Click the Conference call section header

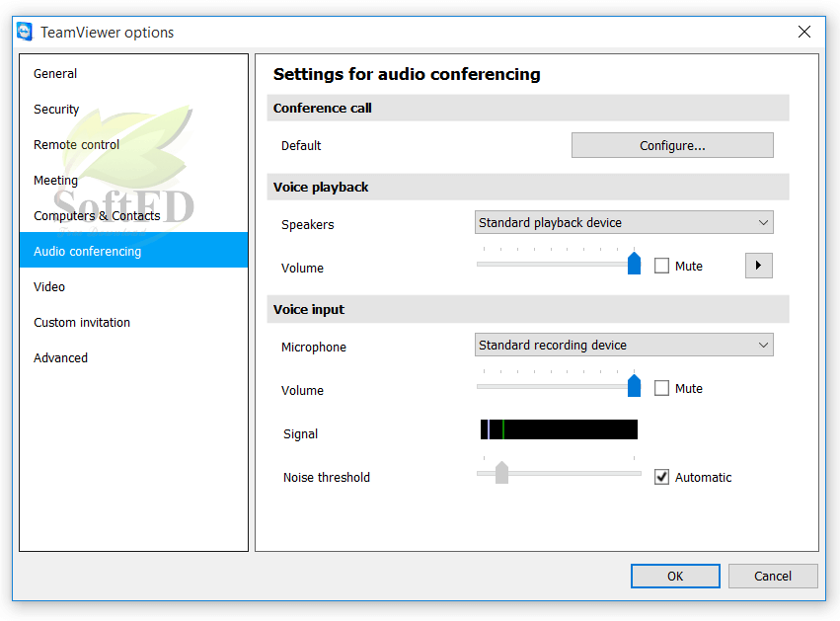(x=528, y=108)
